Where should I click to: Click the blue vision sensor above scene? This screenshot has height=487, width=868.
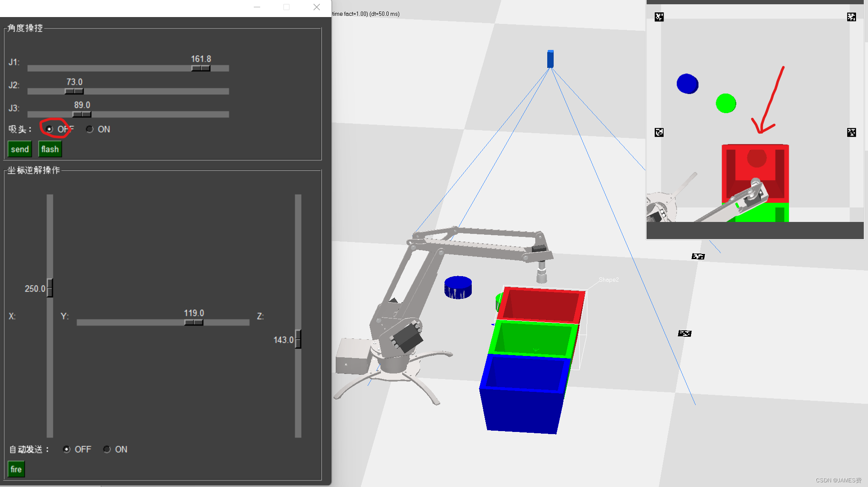pos(550,59)
